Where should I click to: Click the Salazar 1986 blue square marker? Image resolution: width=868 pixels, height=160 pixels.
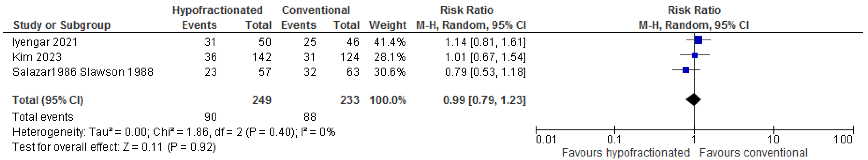[x=686, y=70]
